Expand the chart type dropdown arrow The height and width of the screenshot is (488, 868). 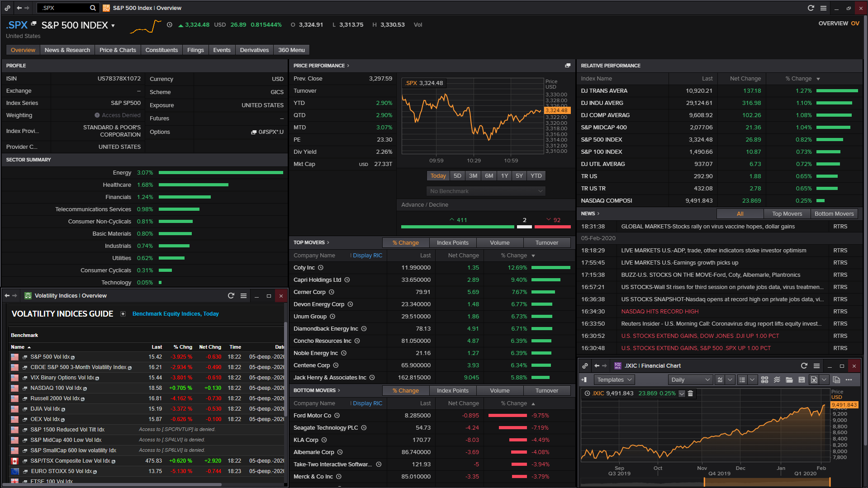point(730,380)
